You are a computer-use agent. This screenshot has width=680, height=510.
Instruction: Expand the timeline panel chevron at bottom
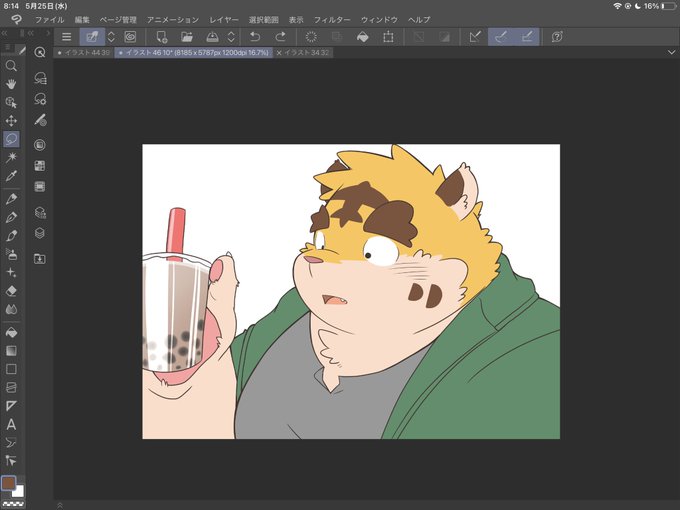pos(60,505)
